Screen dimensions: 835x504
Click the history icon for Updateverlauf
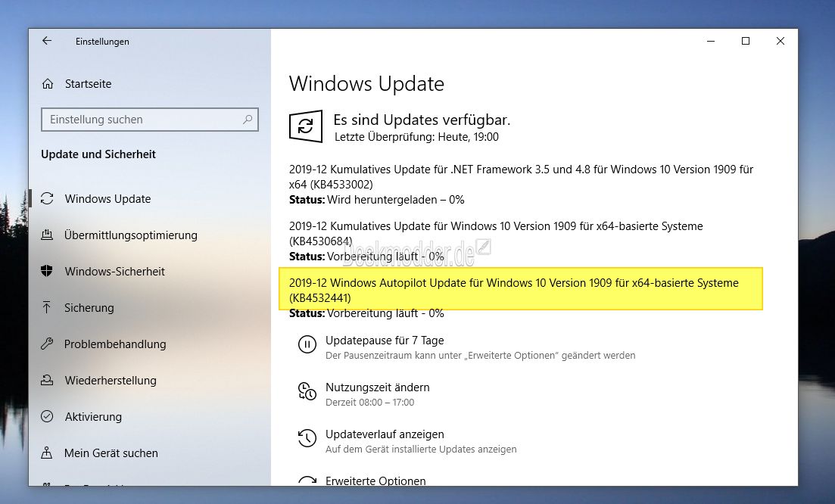point(307,438)
